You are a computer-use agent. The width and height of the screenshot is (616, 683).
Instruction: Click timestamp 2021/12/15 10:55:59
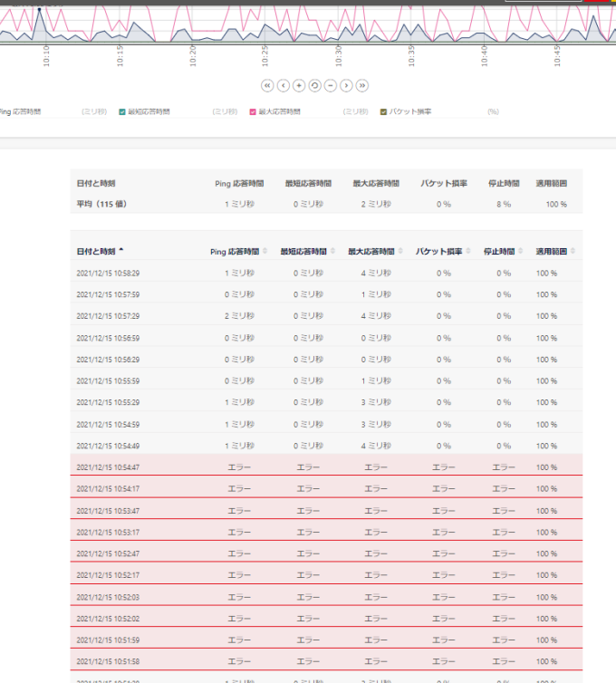(108, 381)
